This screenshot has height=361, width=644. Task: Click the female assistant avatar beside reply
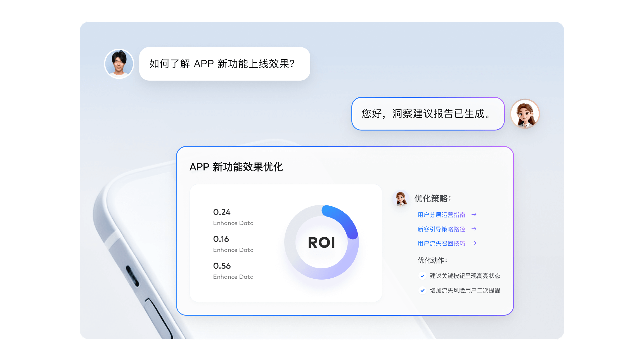tap(525, 114)
